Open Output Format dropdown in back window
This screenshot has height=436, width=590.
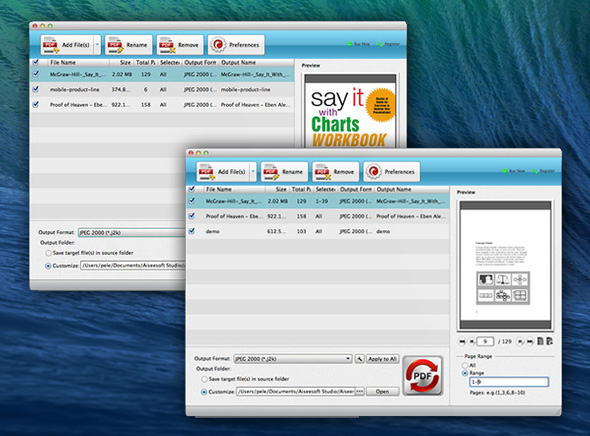(x=132, y=232)
